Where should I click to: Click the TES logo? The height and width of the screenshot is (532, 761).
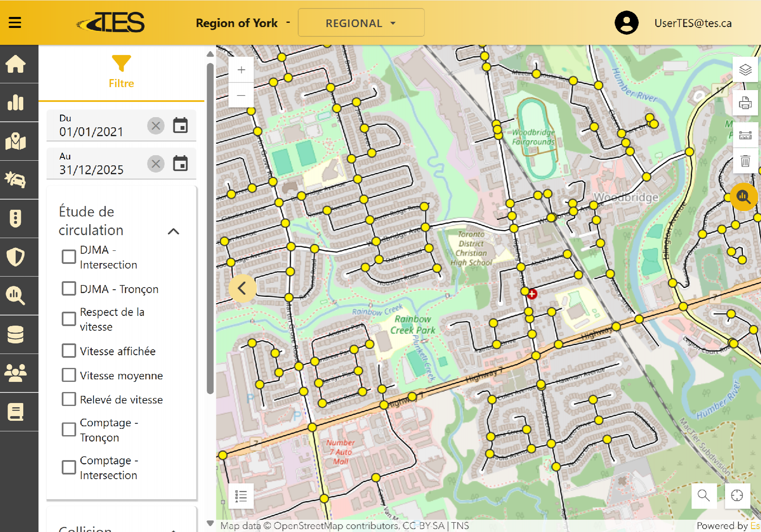pos(111,22)
